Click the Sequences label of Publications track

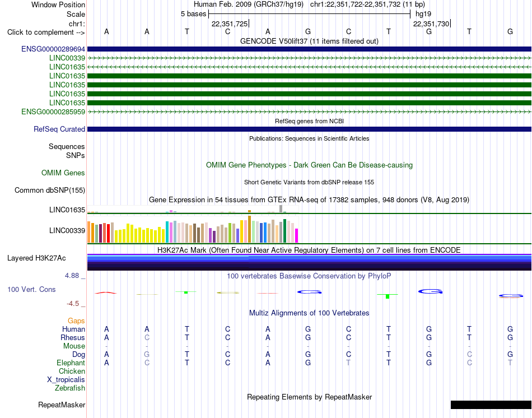point(67,147)
